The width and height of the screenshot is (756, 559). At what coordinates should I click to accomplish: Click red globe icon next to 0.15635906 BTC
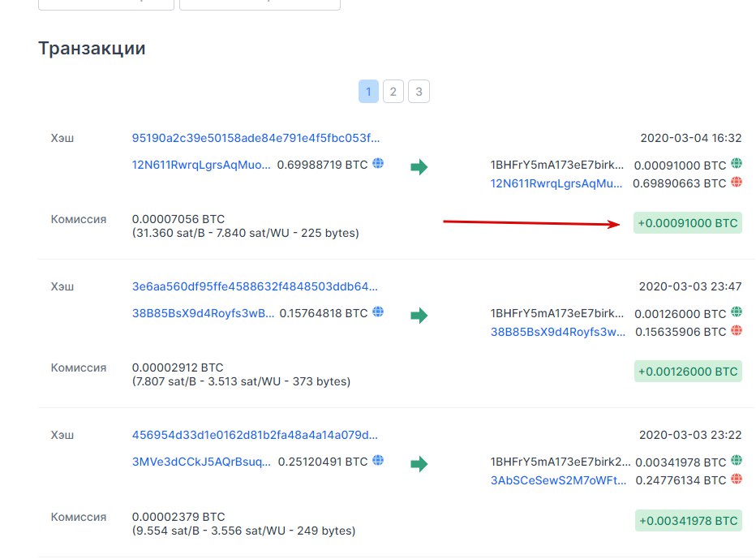(x=737, y=331)
